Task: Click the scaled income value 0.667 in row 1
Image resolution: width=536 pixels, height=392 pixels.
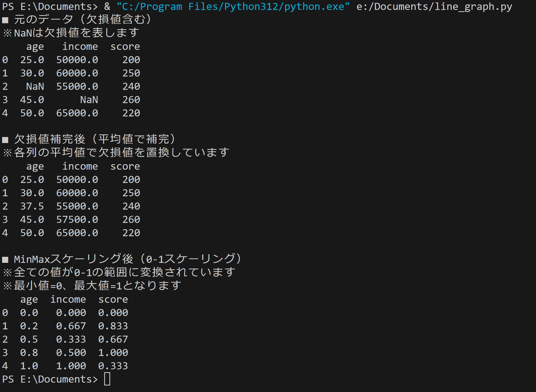Action: [71, 326]
